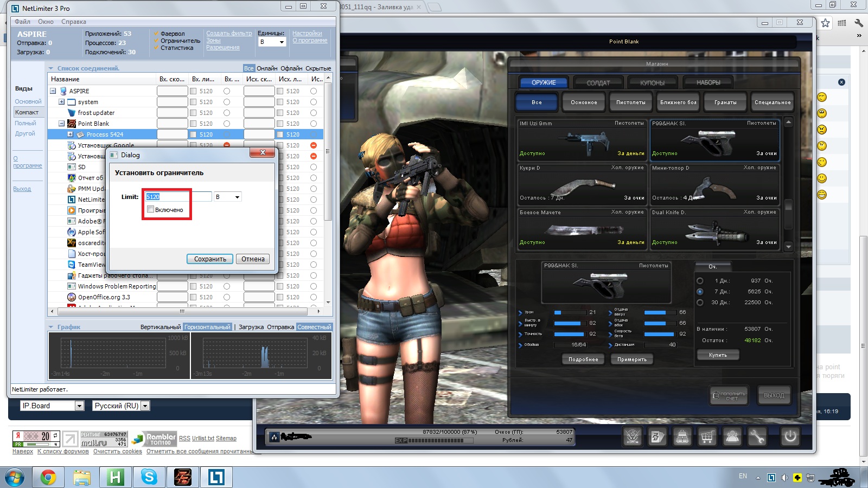Image resolution: width=868 pixels, height=488 pixels.
Task: Open the unit dropdown beside Limit field
Action: [x=228, y=197]
